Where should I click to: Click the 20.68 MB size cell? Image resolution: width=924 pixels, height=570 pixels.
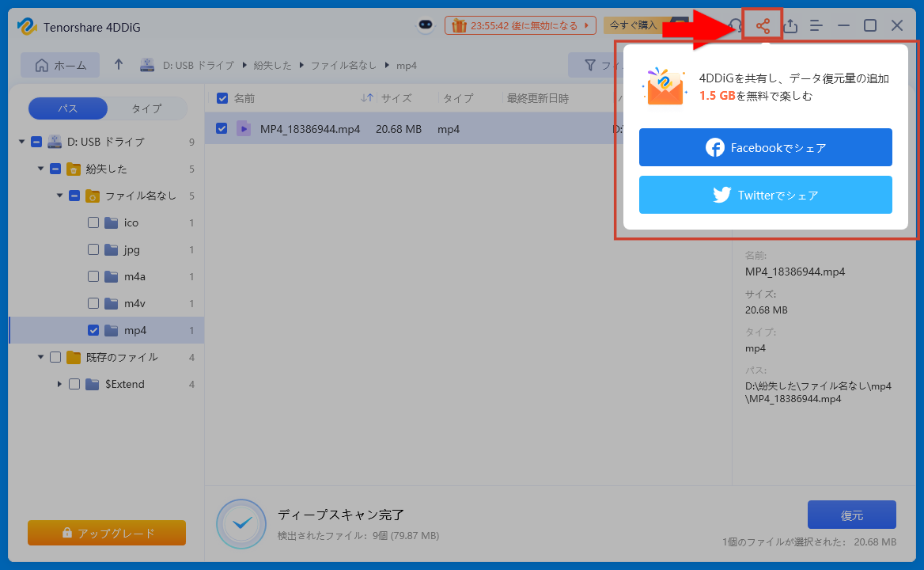point(399,129)
